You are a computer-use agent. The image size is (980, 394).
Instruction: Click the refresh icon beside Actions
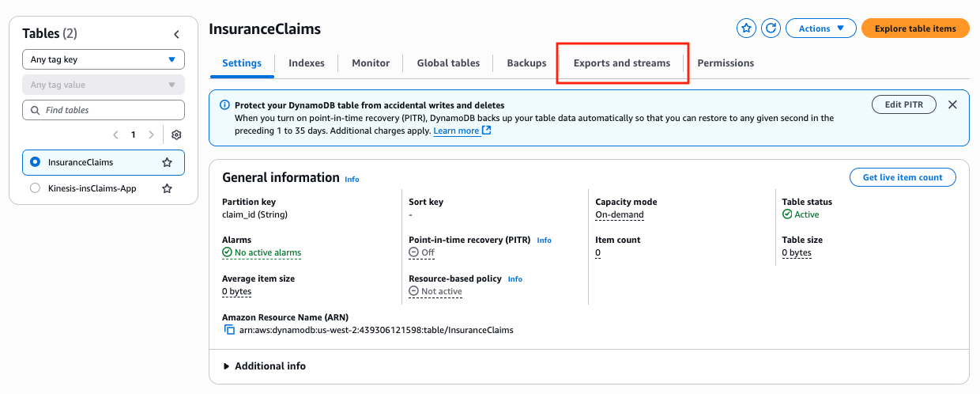[771, 28]
